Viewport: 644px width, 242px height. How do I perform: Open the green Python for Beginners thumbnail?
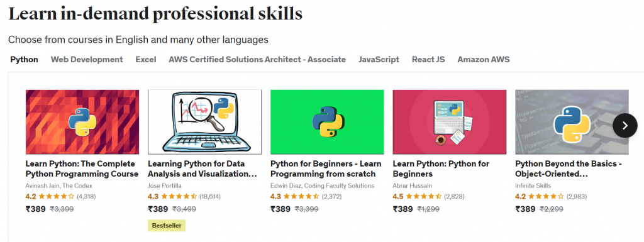point(327,122)
